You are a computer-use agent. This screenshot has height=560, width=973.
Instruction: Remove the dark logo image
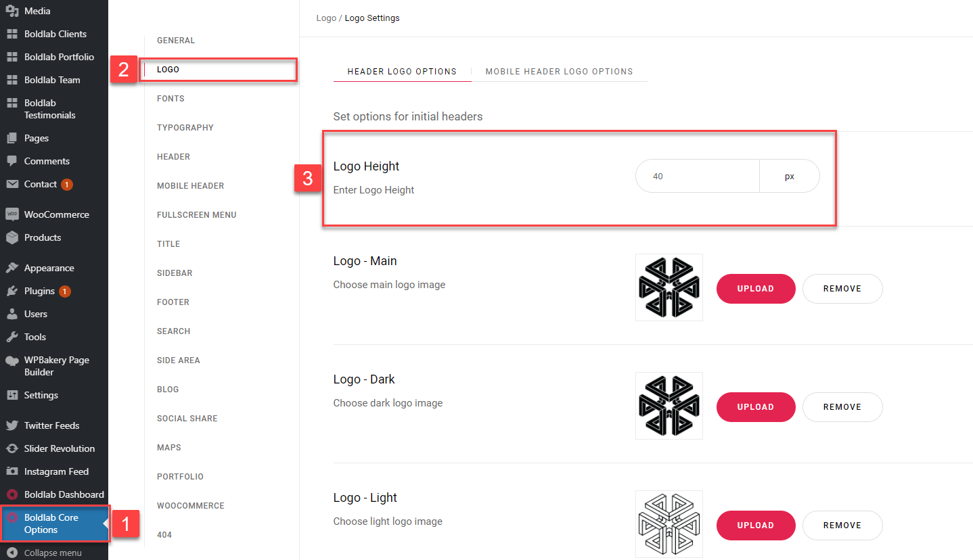842,406
